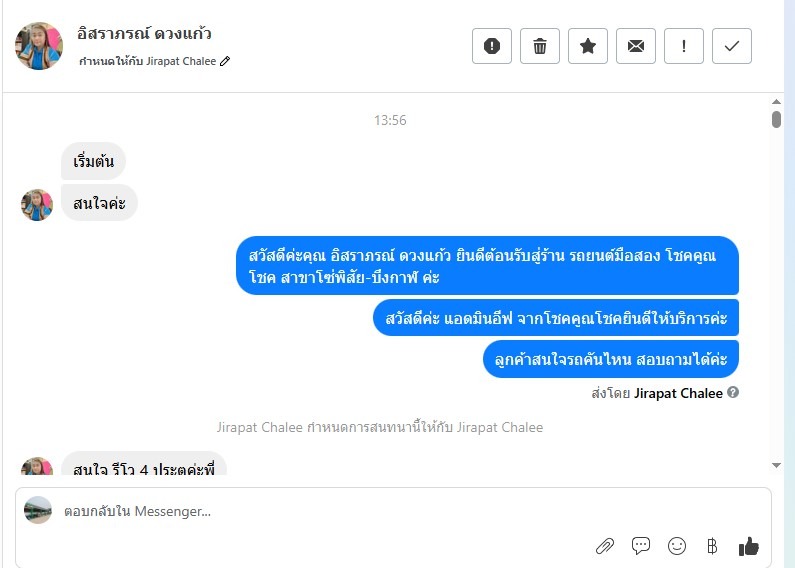Delete conversation using the trash icon
795x568 pixels.
(x=539, y=46)
